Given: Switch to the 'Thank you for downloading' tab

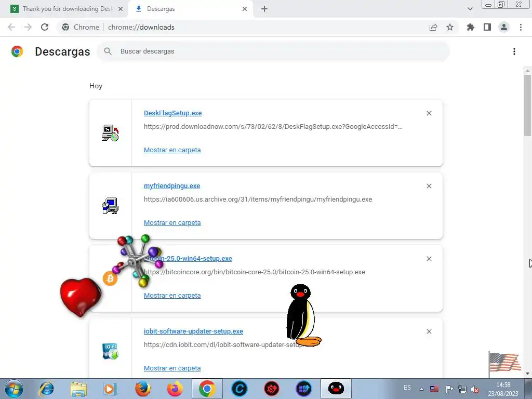Looking at the screenshot, I should [68, 9].
